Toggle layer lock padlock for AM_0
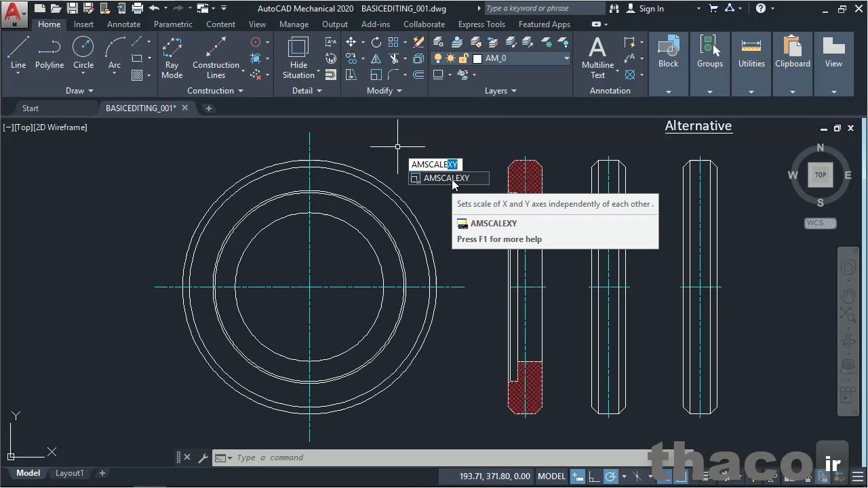This screenshot has height=488, width=868. (464, 58)
